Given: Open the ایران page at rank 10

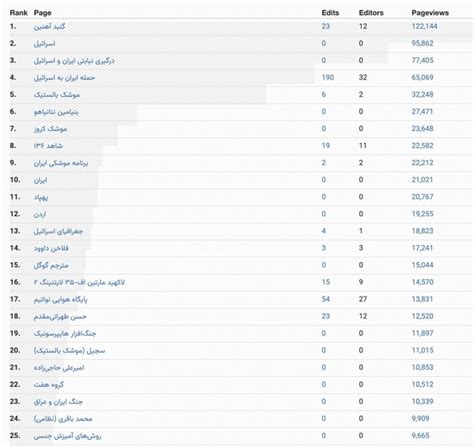Looking at the screenshot, I should click(40, 180).
